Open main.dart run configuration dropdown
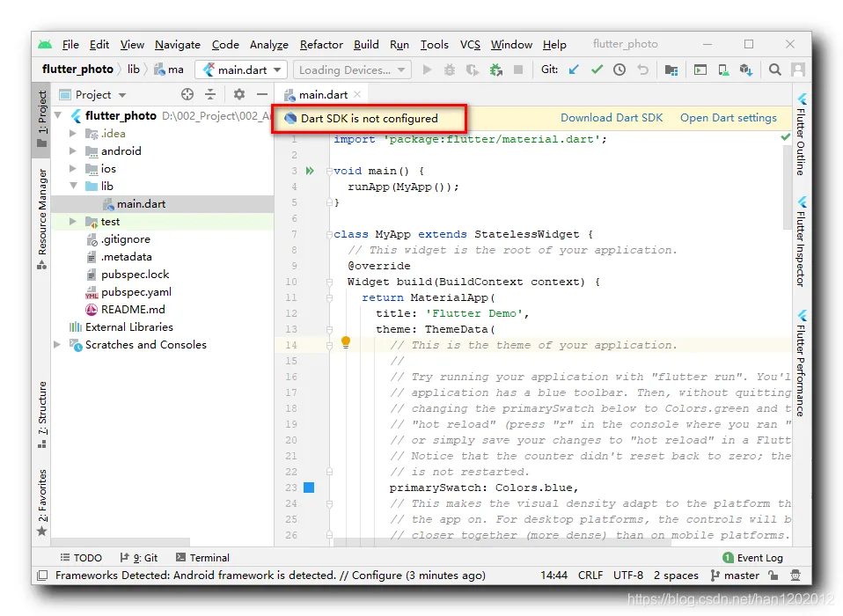 (241, 70)
